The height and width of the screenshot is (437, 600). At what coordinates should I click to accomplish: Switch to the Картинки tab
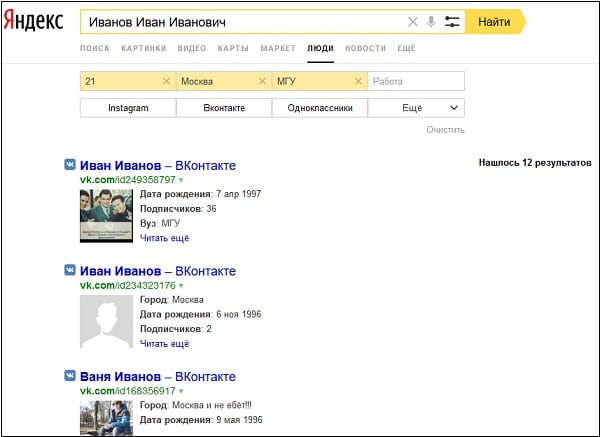(x=143, y=48)
